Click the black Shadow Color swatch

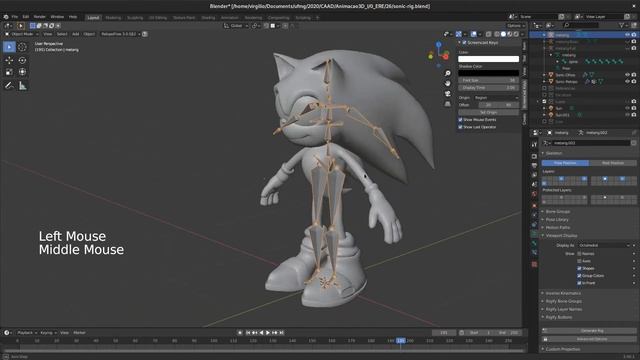coord(489,73)
